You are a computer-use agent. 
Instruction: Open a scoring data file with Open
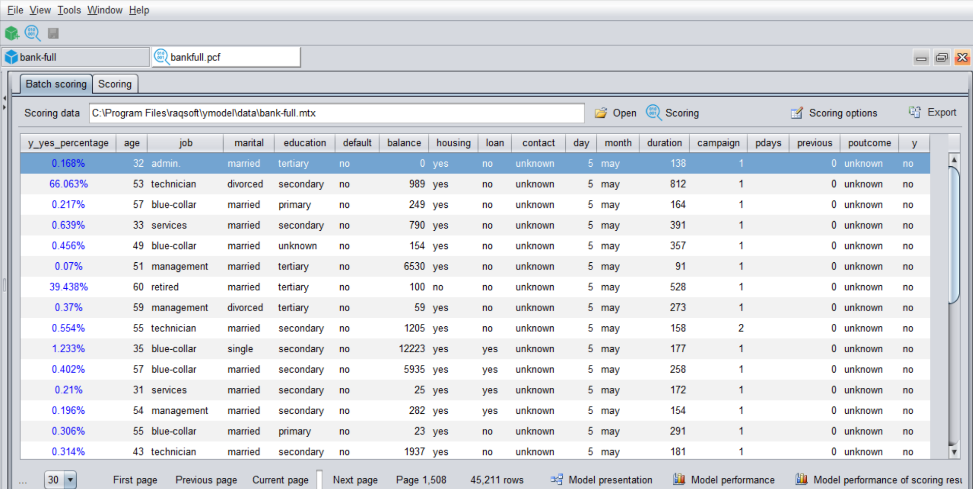tap(615, 113)
